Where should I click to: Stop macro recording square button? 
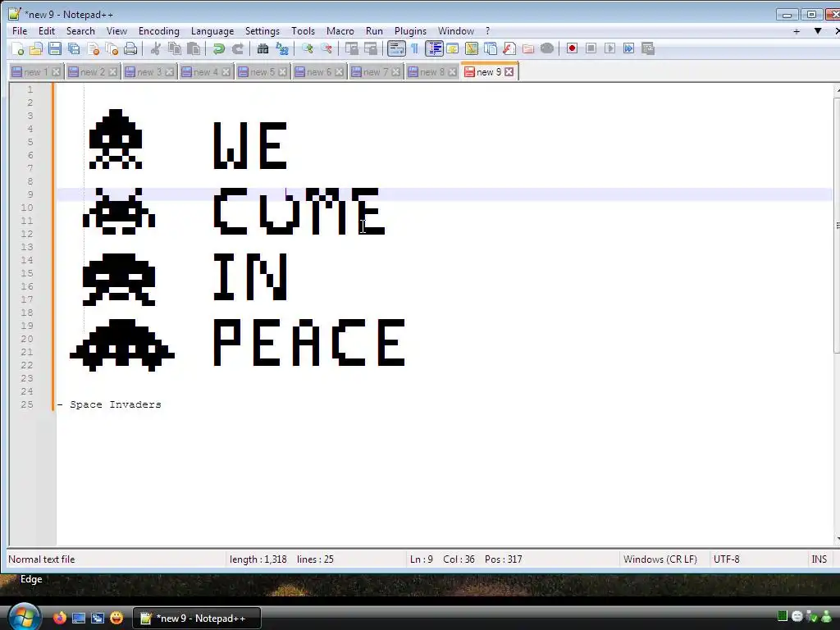[x=591, y=48]
